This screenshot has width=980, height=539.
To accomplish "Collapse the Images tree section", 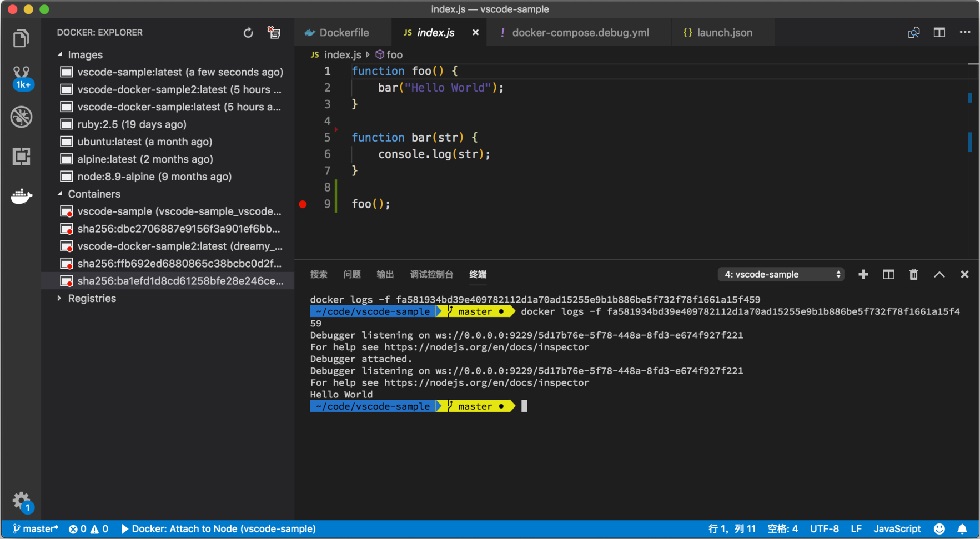I will pyautogui.click(x=60, y=54).
